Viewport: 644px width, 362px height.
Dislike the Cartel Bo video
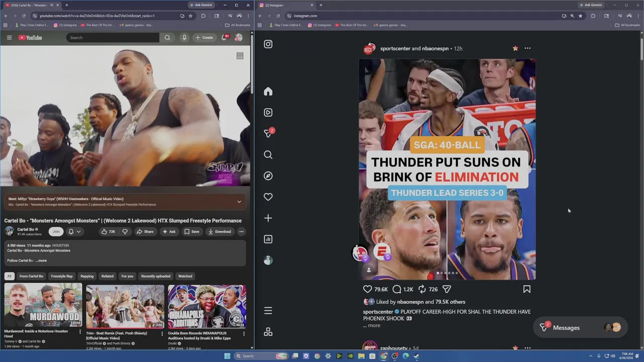coord(125,232)
